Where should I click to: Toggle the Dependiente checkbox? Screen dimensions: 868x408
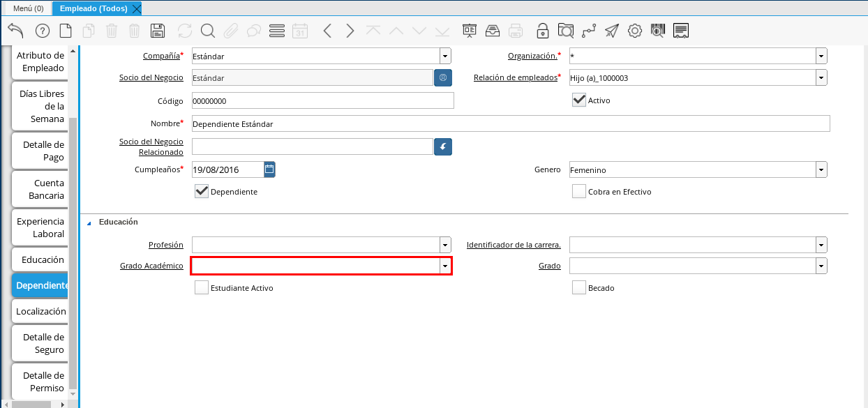[x=202, y=191]
